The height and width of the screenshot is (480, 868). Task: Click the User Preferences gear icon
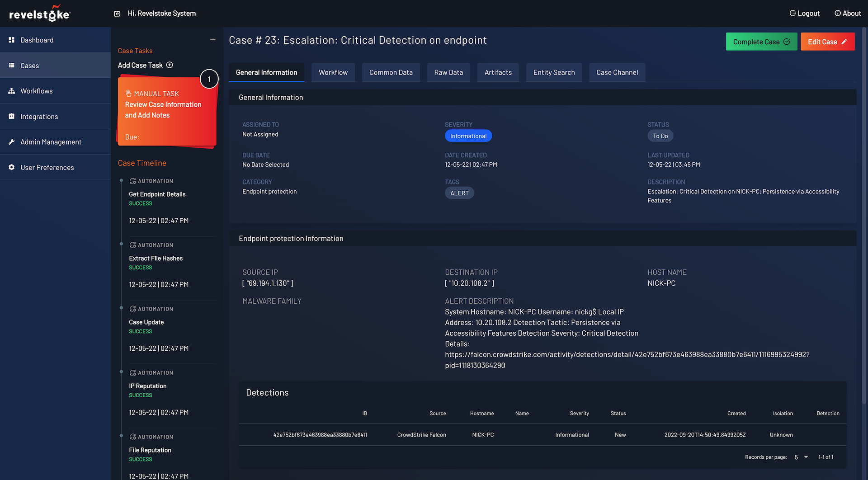tap(12, 168)
